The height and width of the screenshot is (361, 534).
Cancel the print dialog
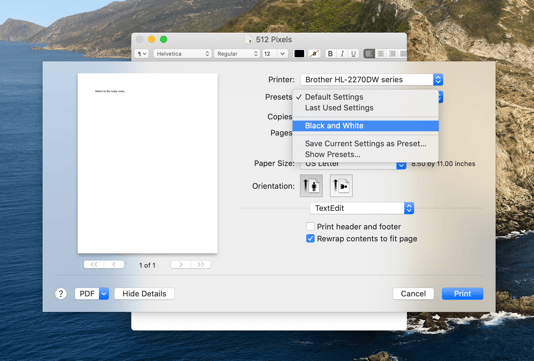[413, 294]
